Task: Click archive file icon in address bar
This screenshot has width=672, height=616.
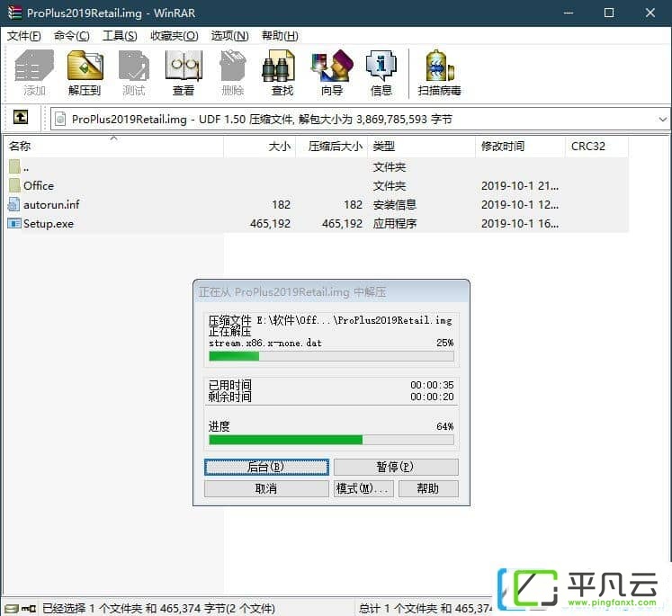Action: click(x=60, y=119)
